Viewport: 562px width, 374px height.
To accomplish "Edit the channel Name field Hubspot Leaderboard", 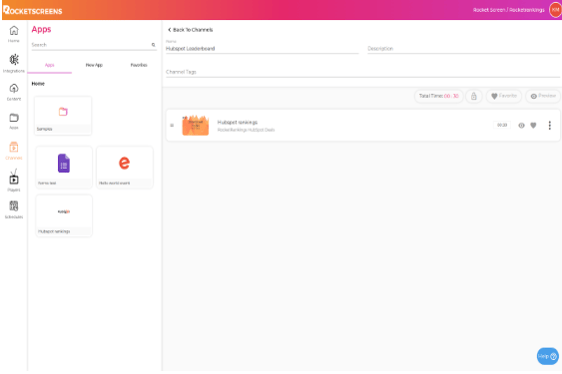I will (262, 48).
